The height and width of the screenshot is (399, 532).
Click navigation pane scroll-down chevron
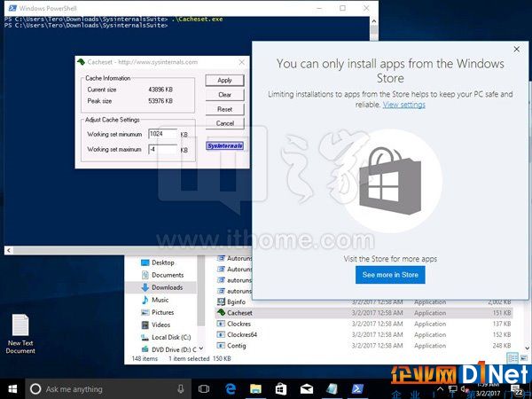(x=201, y=348)
